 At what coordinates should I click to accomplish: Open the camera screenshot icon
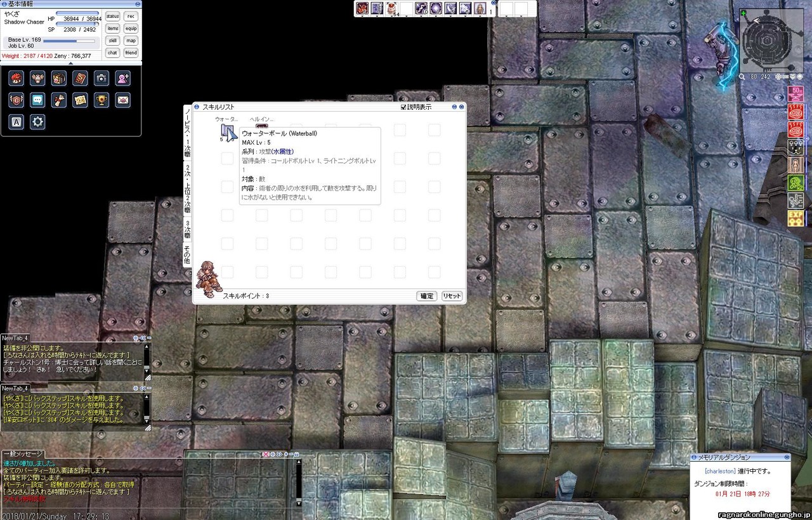pyautogui.click(x=101, y=78)
